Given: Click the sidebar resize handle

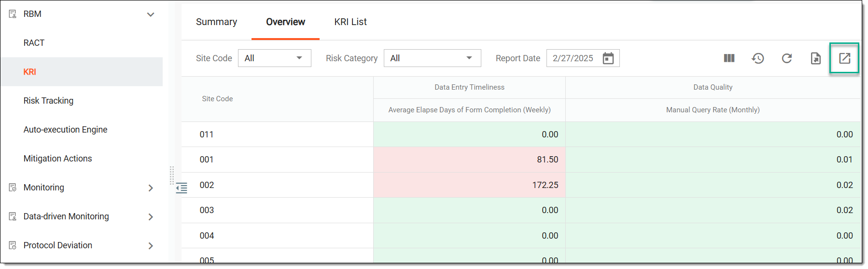Looking at the screenshot, I should [172, 175].
